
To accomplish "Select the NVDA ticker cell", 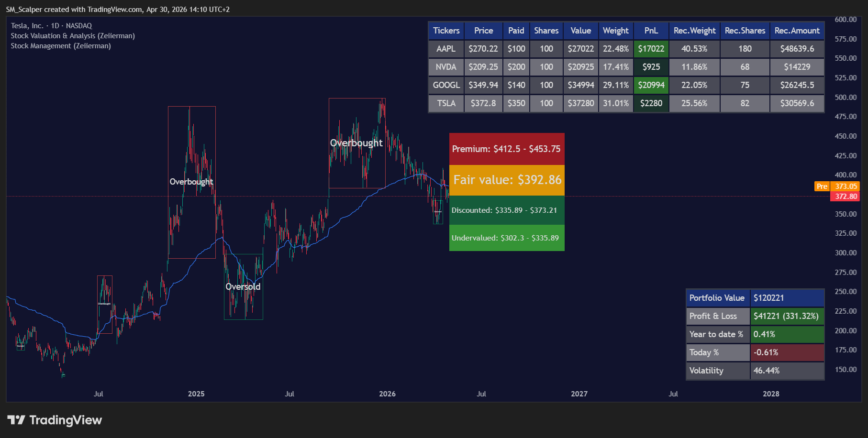I will pyautogui.click(x=446, y=67).
